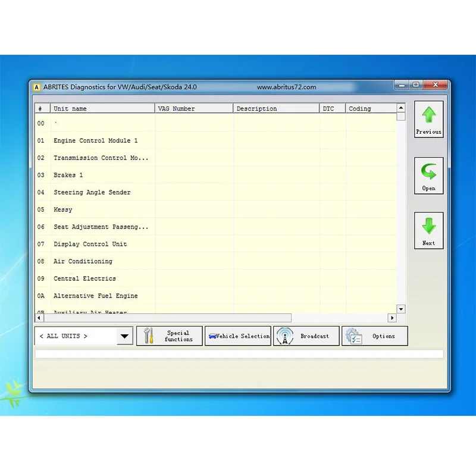
Task: Click the Open curved arrow button
Action: pos(428,176)
